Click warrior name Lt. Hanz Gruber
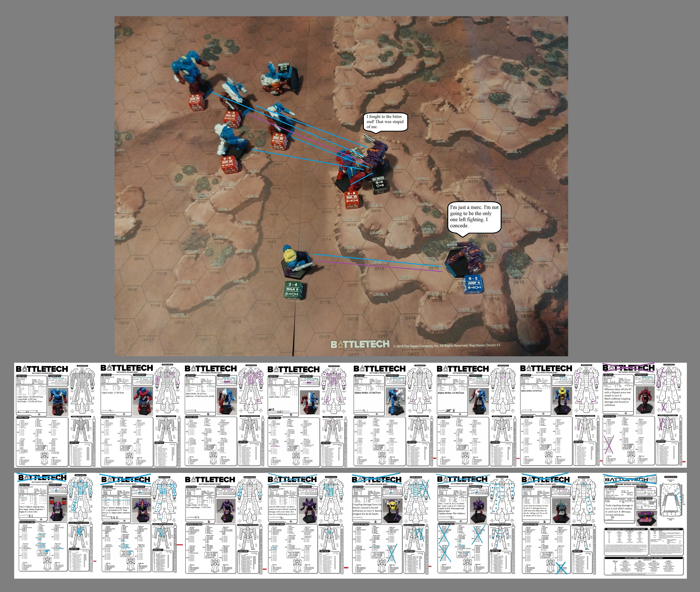 tap(311, 378)
